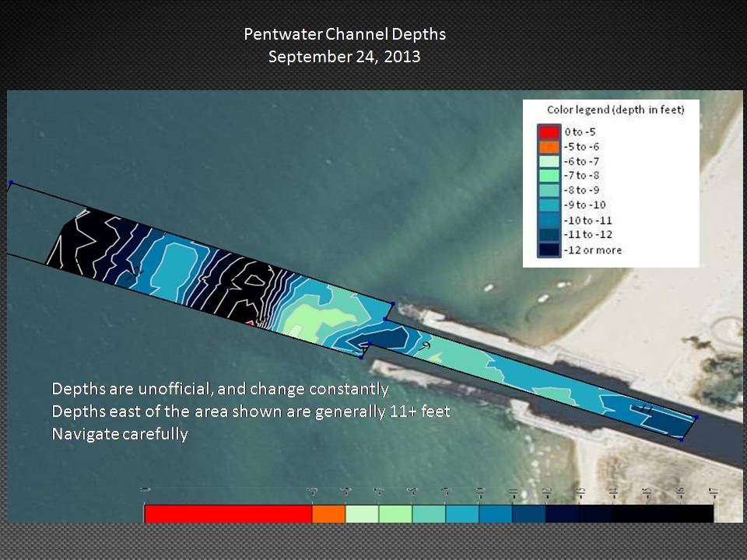Viewport: 747px width, 560px height.
Task: Click the 'Pentwater Channel Depths' title
Action: pyautogui.click(x=344, y=35)
